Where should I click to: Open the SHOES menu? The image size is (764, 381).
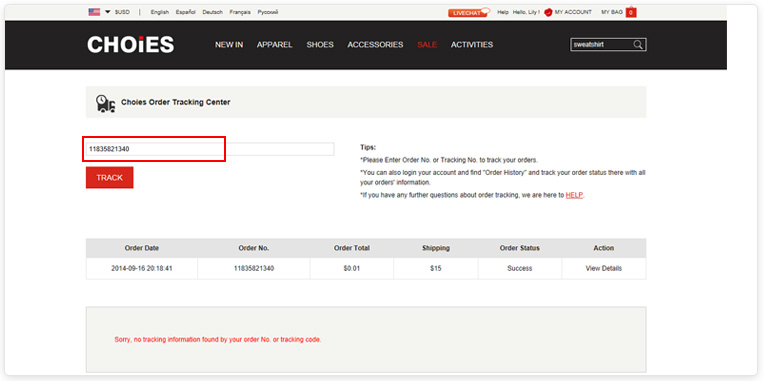click(x=320, y=44)
